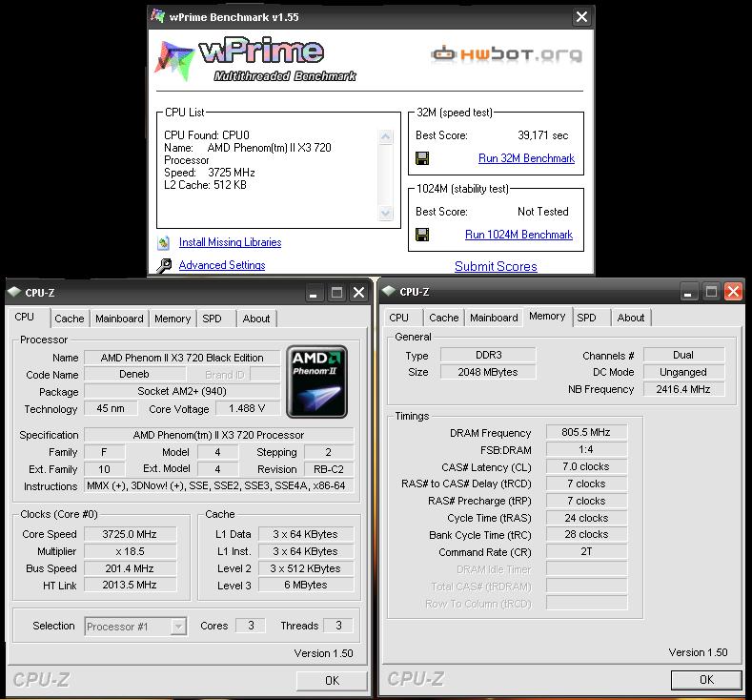This screenshot has height=700, width=752.
Task: Click OK in the right CPU-Z window
Action: 706,680
